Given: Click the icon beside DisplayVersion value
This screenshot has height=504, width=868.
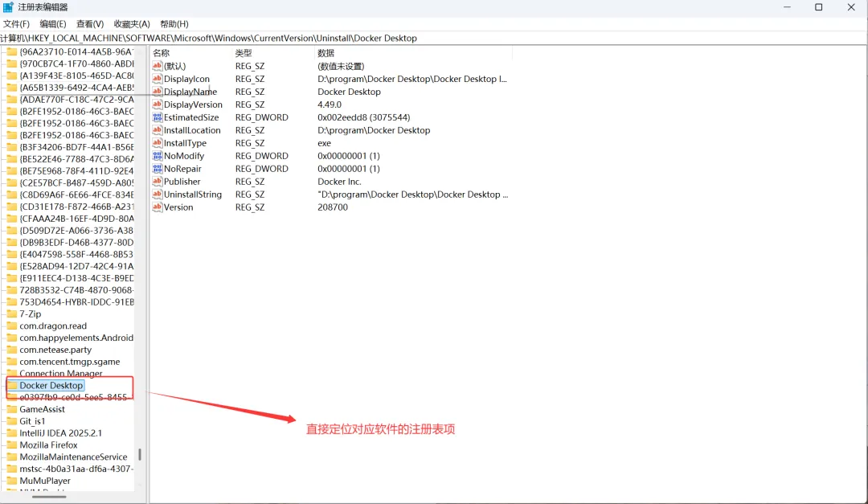Looking at the screenshot, I should tap(158, 104).
